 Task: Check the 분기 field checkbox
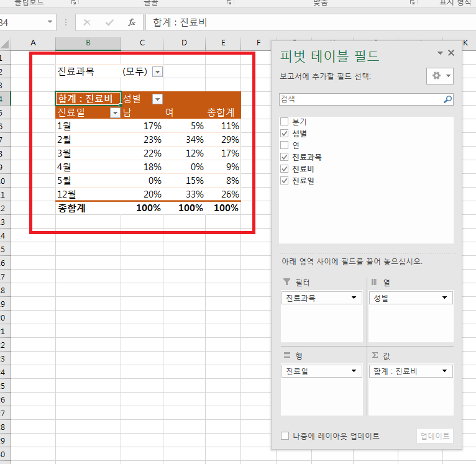285,122
